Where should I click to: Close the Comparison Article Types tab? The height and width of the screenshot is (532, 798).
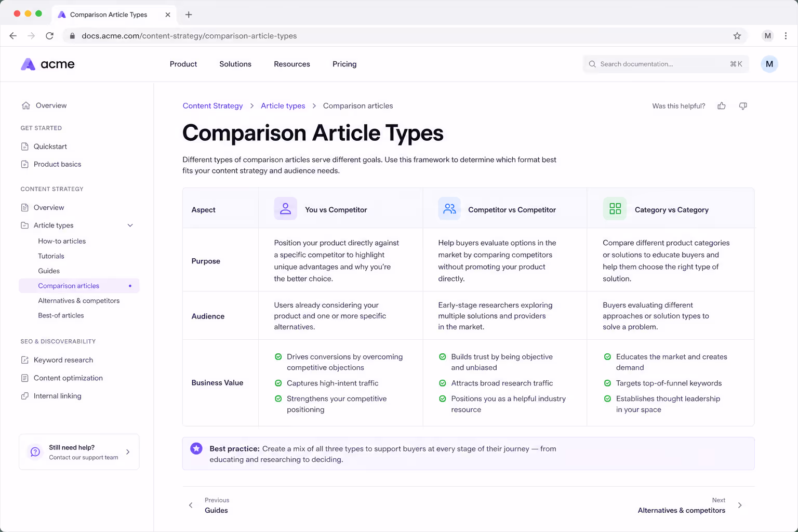point(168,15)
